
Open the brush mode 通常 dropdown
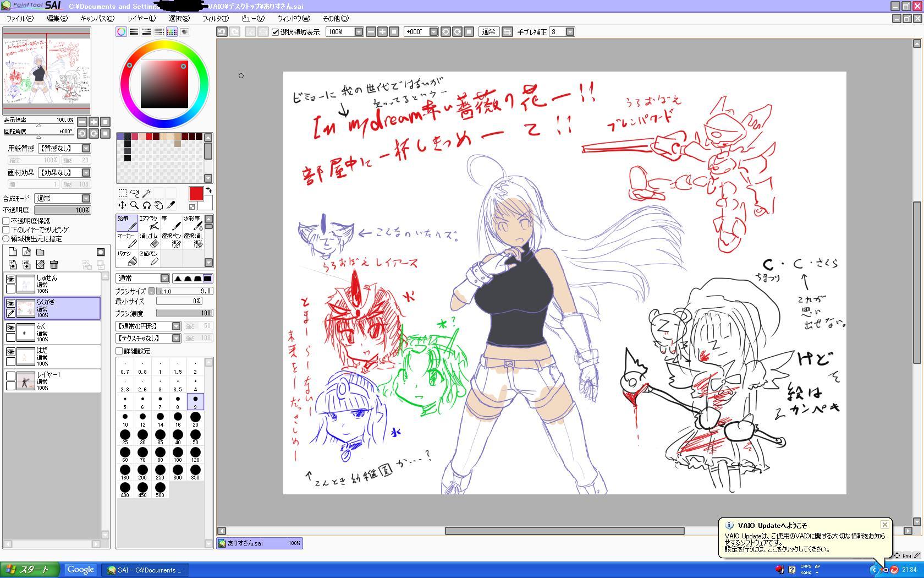(x=142, y=279)
